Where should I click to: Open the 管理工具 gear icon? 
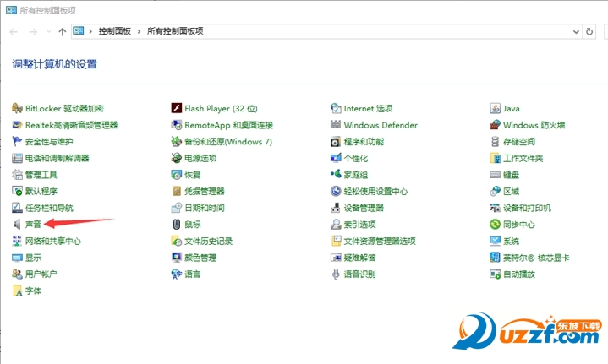[x=17, y=175]
